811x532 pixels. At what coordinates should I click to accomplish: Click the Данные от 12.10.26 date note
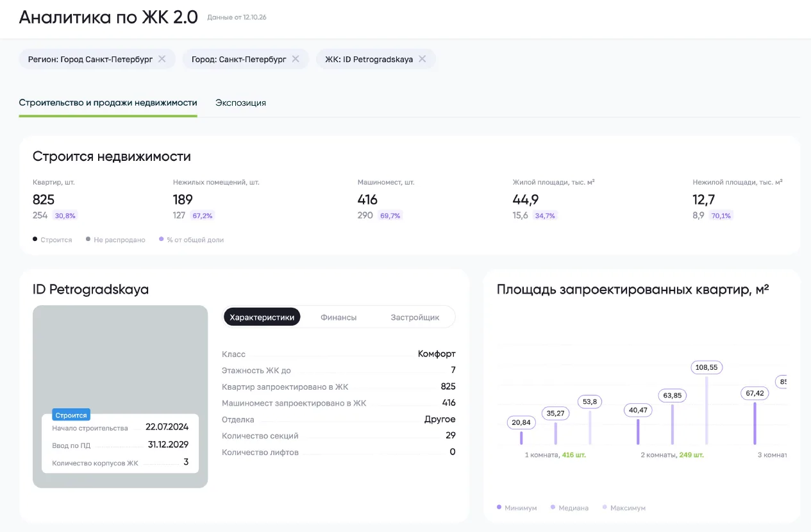click(x=237, y=17)
